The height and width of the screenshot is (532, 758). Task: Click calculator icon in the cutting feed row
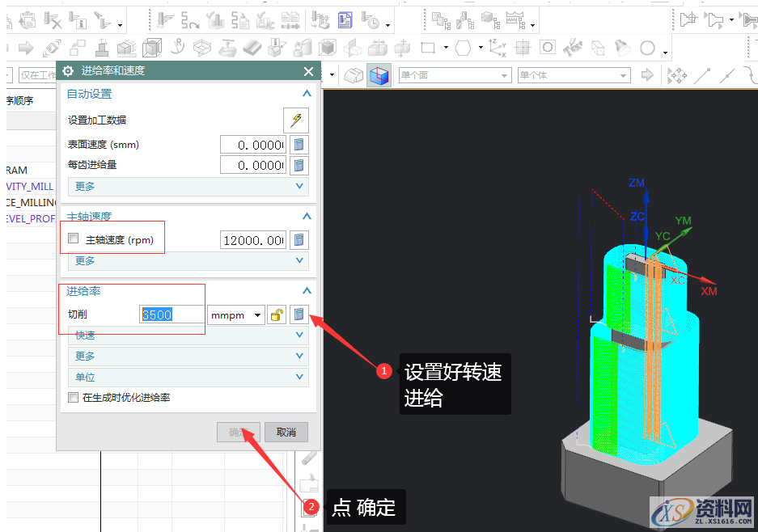click(x=299, y=315)
